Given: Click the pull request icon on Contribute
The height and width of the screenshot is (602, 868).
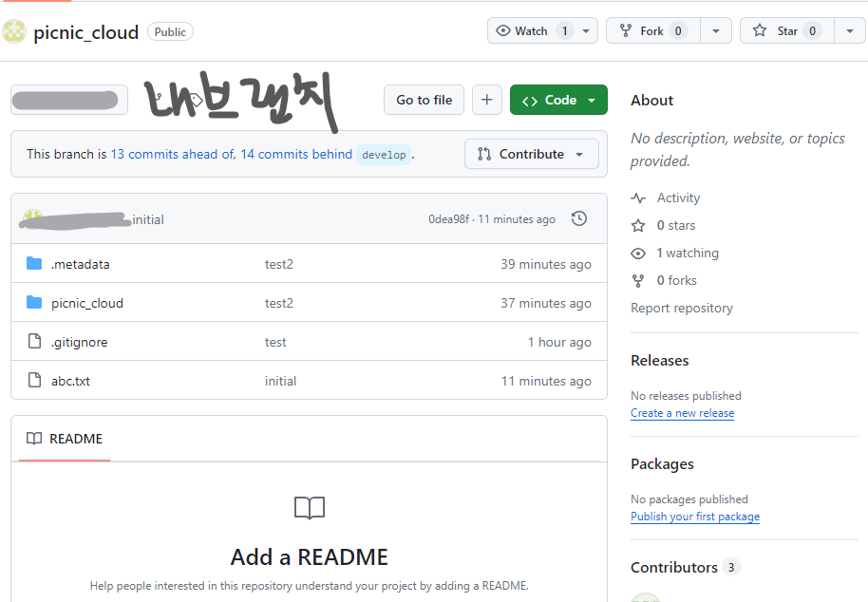Looking at the screenshot, I should [x=483, y=154].
